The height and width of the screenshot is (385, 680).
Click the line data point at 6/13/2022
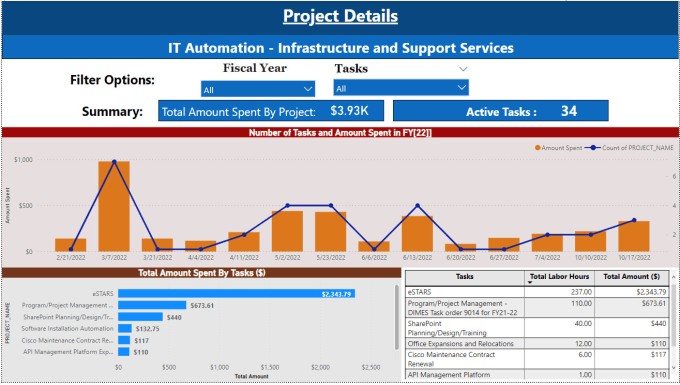[x=417, y=206]
